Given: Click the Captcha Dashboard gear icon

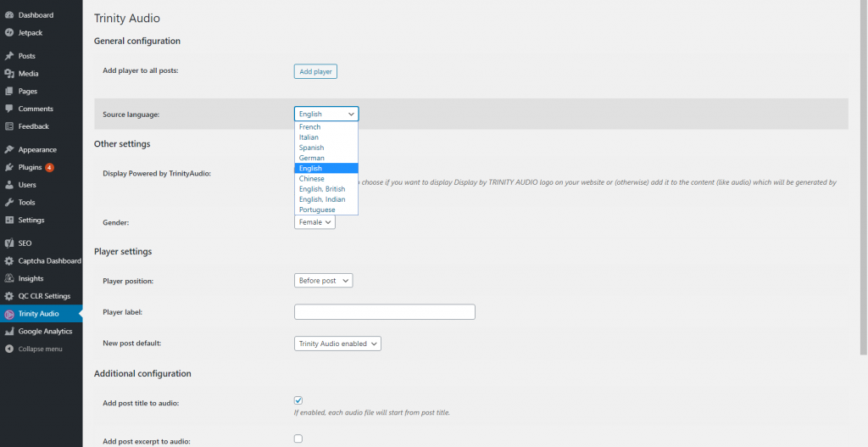Looking at the screenshot, I should point(8,261).
